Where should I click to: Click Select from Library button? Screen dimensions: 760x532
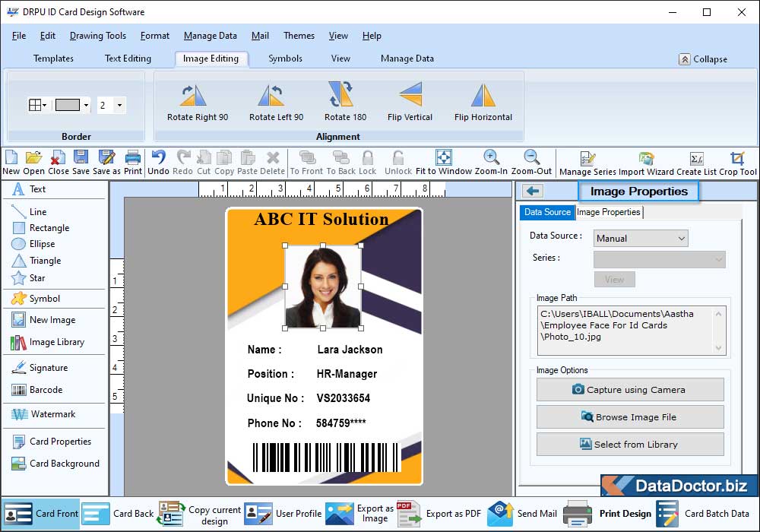(x=630, y=445)
